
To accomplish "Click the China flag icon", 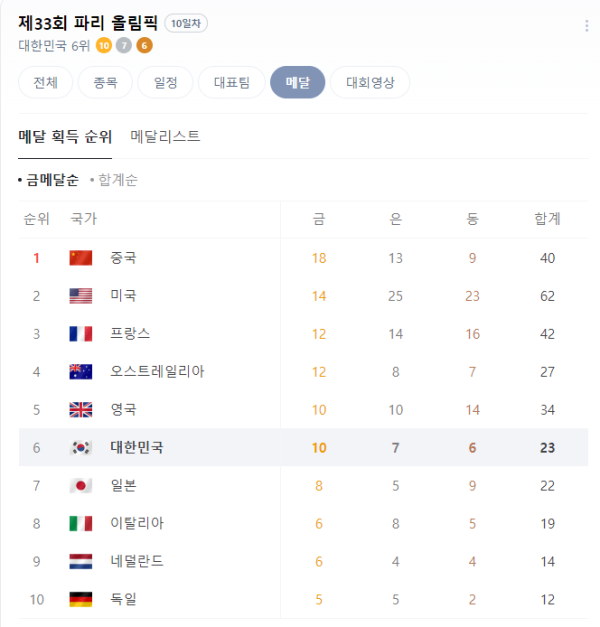I will click(x=81, y=258).
